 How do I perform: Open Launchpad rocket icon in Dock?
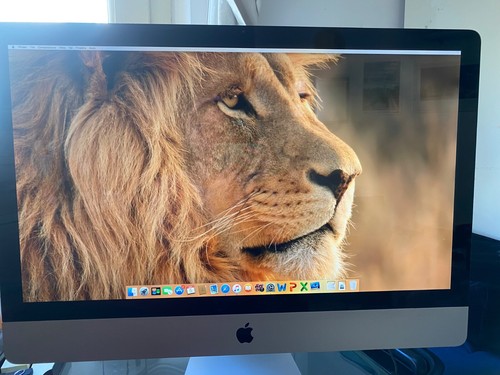pos(144,292)
